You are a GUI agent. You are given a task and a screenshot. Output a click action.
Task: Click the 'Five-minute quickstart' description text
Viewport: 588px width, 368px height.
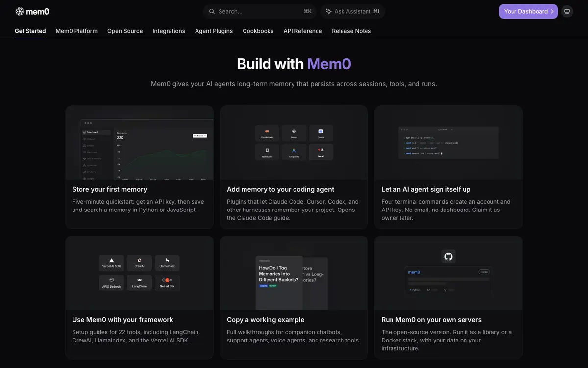point(138,206)
